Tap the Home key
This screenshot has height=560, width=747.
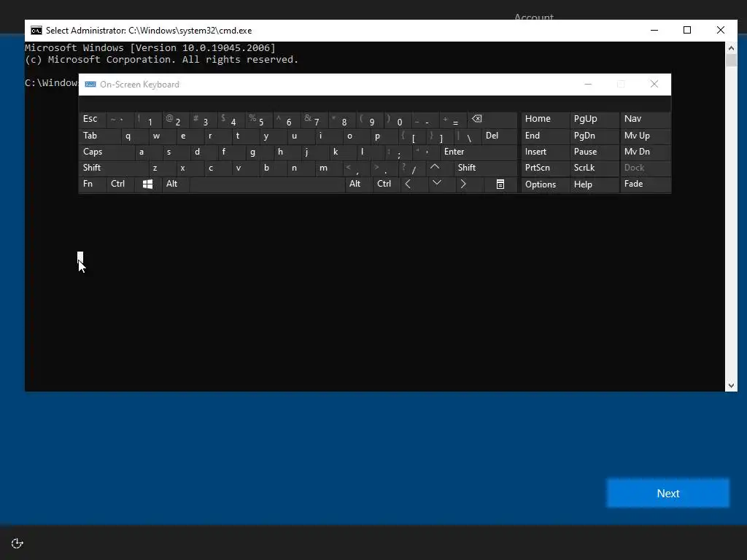coord(545,120)
